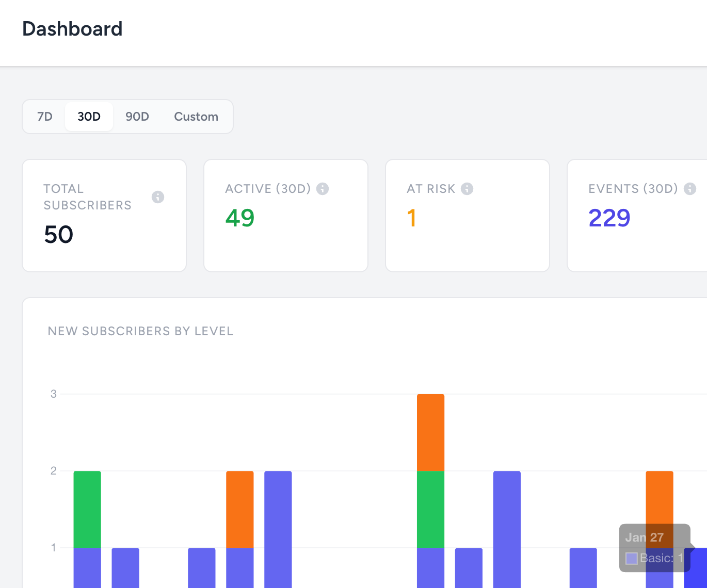Click the Events (30D) info icon
The image size is (707, 588).
tap(690, 189)
